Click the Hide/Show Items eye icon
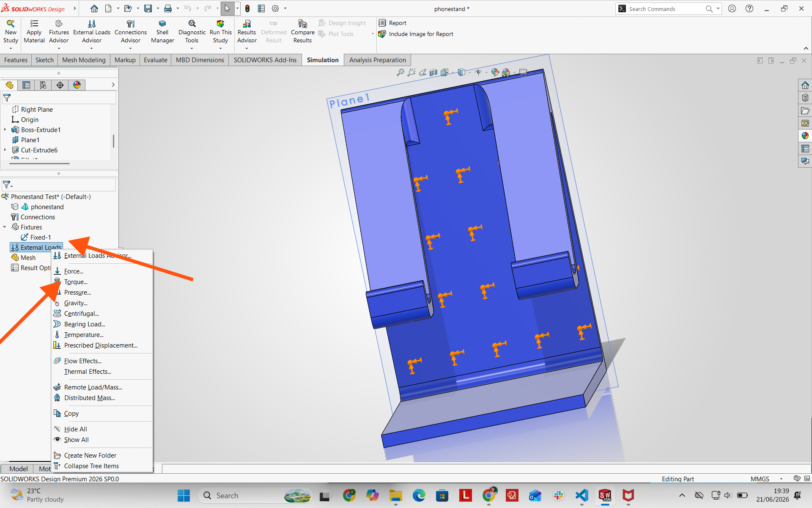 click(478, 72)
